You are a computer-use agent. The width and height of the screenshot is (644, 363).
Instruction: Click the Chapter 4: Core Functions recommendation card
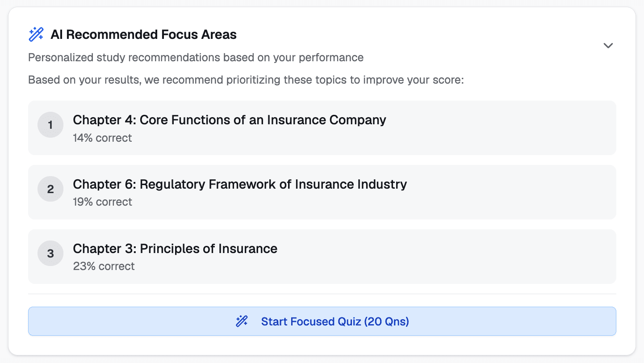322,128
